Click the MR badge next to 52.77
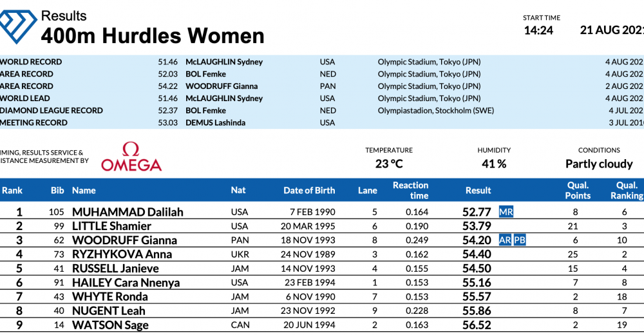Viewport: 644px width, 335px height. 506,212
